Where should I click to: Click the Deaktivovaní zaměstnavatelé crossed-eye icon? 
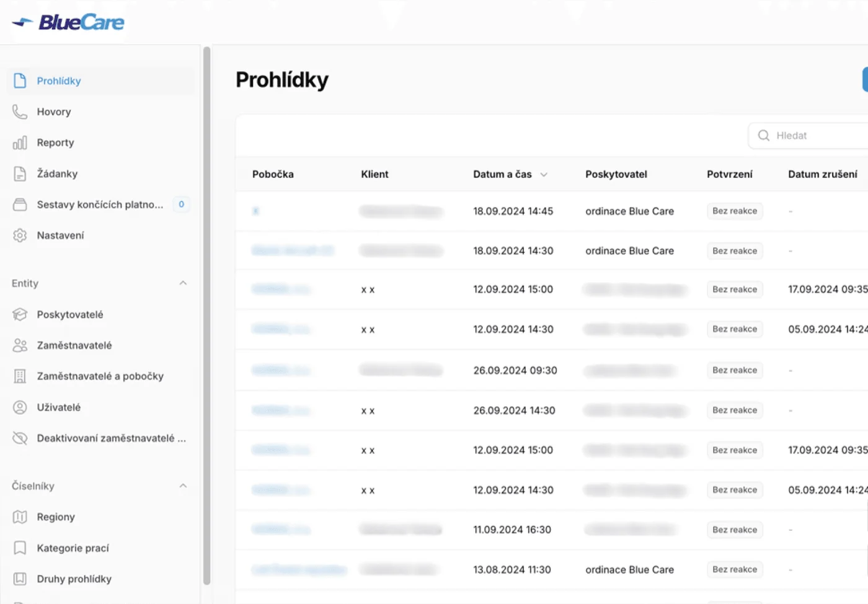[20, 438]
